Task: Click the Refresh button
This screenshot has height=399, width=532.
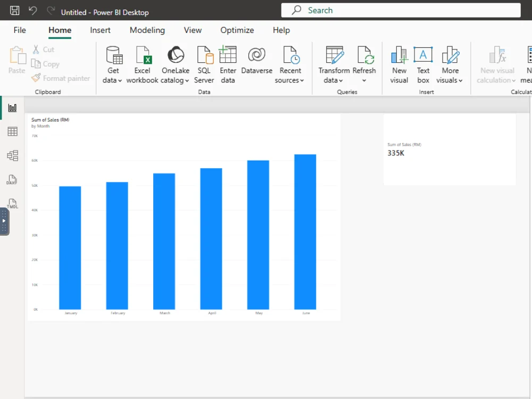Action: tap(364, 60)
